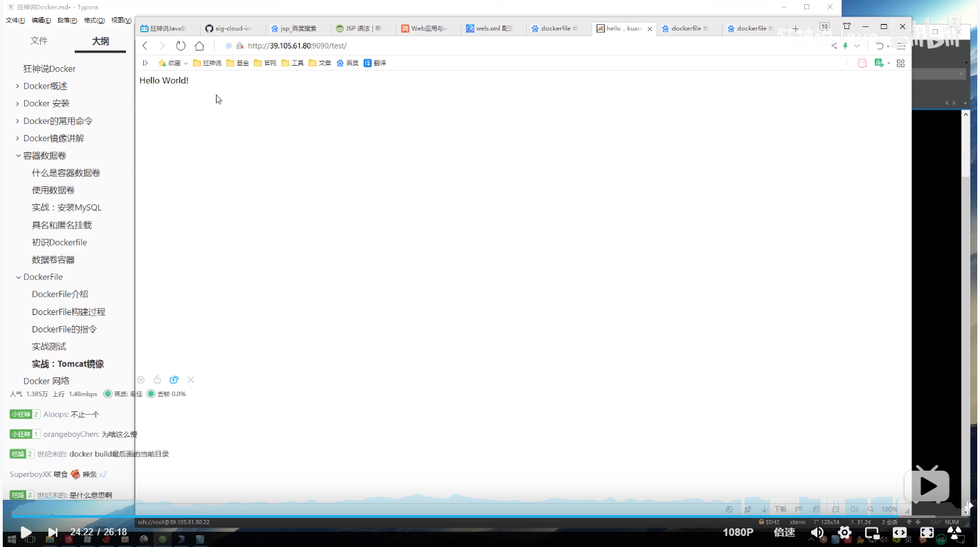Jump to 初识Dockerfile in the outline
Viewport: 980px width, 547px height.
coord(60,242)
